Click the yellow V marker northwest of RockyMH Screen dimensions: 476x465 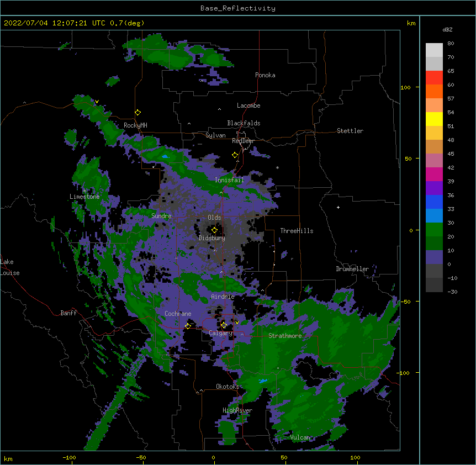click(x=97, y=102)
